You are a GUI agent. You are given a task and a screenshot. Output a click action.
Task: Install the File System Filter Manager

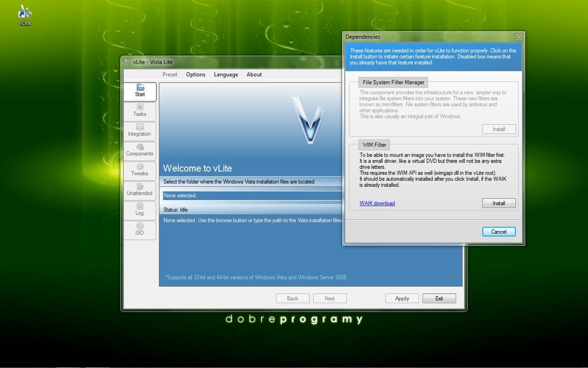pyautogui.click(x=499, y=129)
